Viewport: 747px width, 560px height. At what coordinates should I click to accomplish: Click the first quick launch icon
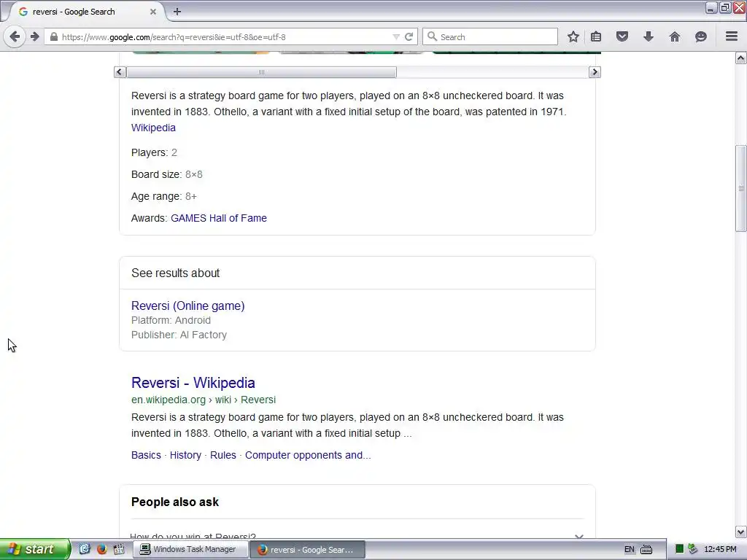click(85, 549)
